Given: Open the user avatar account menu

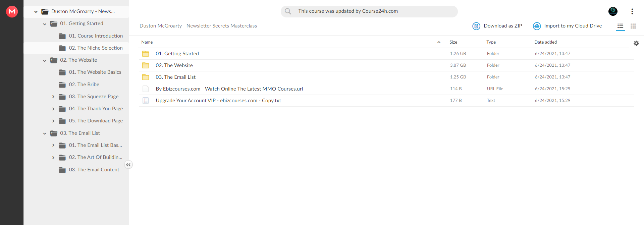Looking at the screenshot, I should (x=613, y=11).
